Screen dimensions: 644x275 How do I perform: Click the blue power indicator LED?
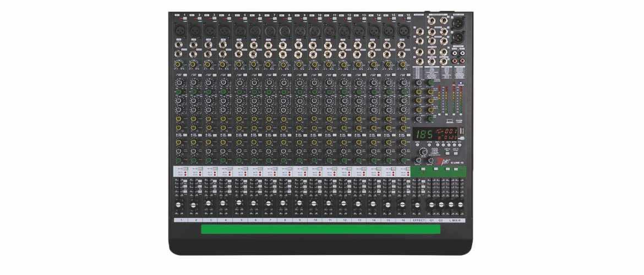[461, 83]
